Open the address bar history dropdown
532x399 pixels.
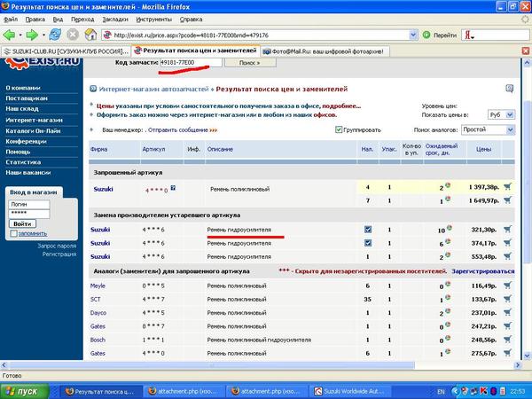[x=413, y=35]
